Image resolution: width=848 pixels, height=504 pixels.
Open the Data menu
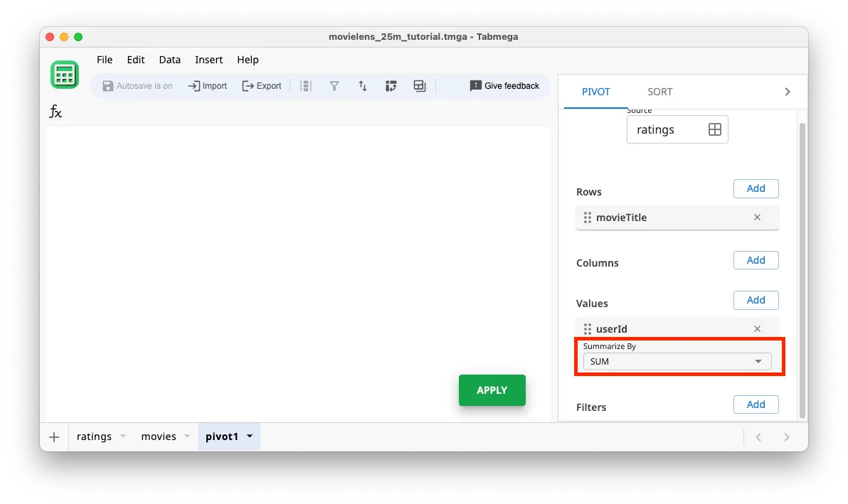coord(169,60)
